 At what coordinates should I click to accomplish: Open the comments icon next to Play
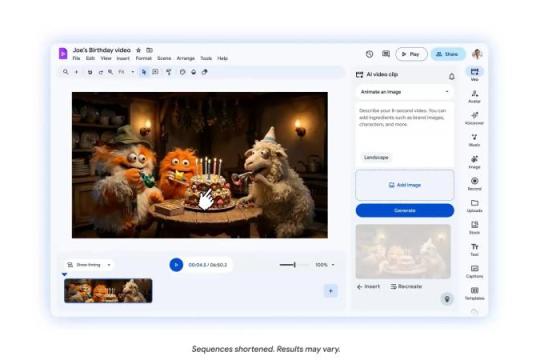[x=386, y=54]
